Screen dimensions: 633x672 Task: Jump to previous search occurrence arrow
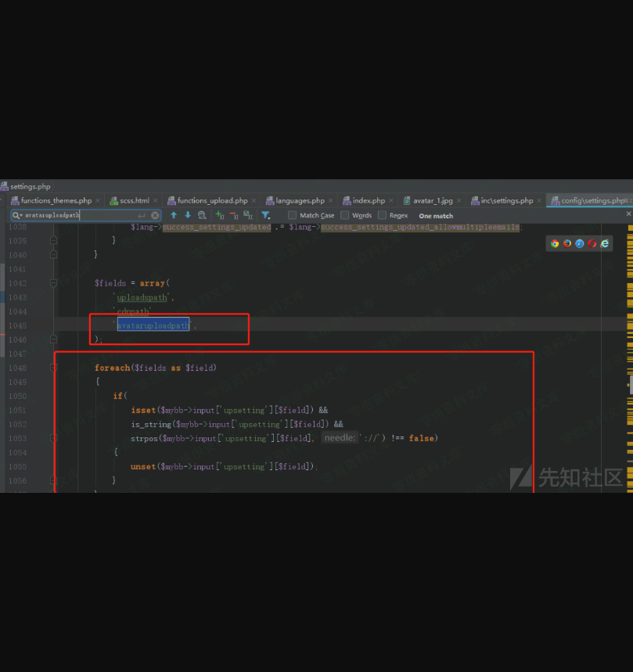click(174, 215)
